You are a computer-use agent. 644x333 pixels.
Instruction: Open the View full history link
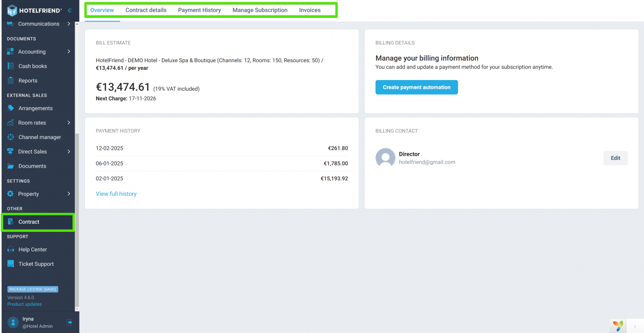116,194
